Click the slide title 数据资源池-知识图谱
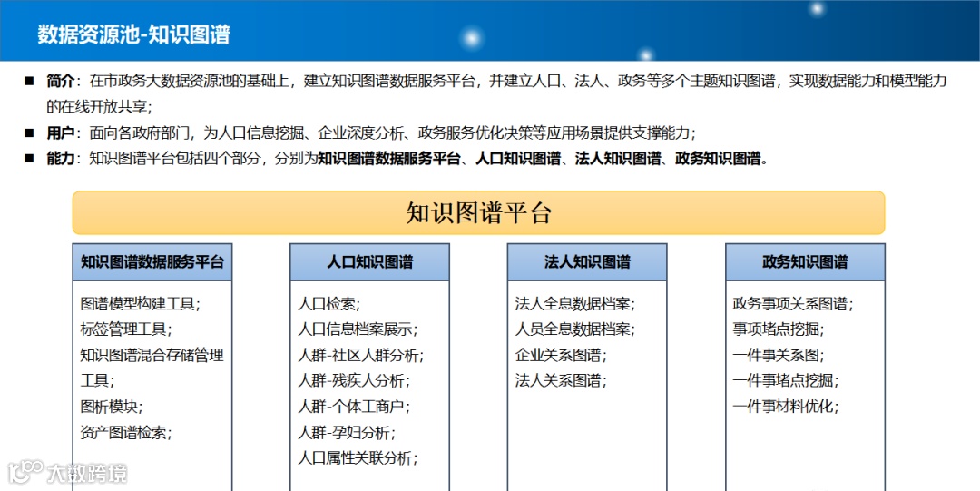Image resolution: width=980 pixels, height=491 pixels. tap(133, 34)
